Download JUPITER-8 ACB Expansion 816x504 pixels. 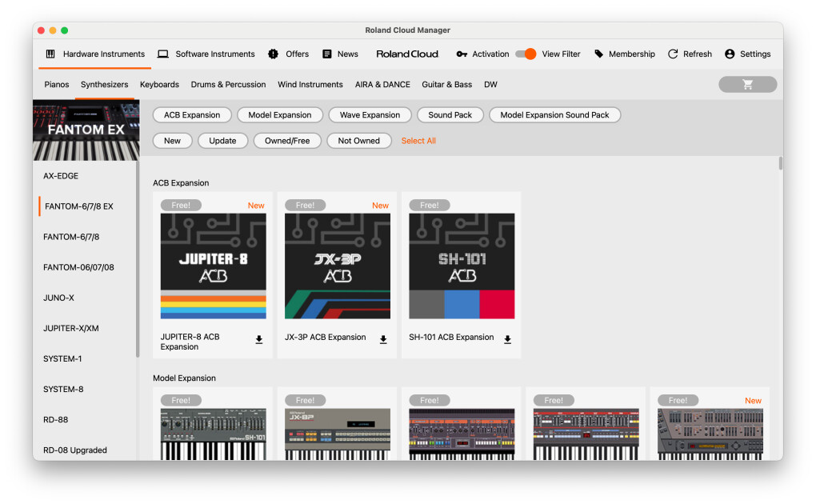point(259,340)
